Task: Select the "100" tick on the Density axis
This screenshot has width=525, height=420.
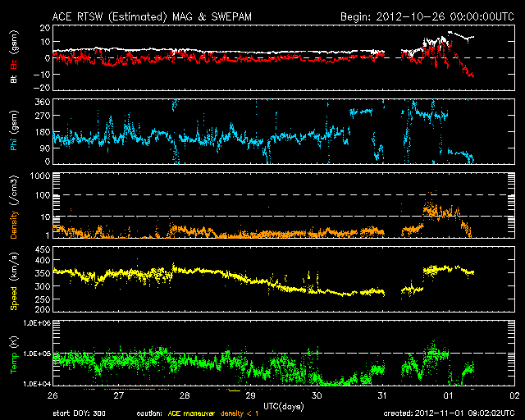Action: point(43,195)
